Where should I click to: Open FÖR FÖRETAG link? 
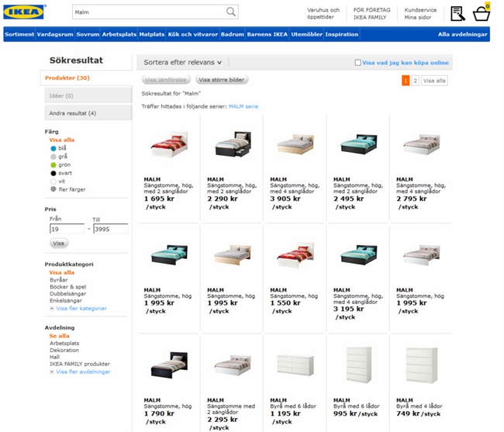pos(371,10)
